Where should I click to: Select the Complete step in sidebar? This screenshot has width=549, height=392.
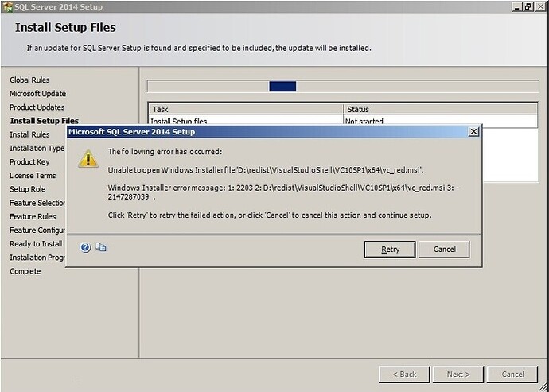coord(25,272)
